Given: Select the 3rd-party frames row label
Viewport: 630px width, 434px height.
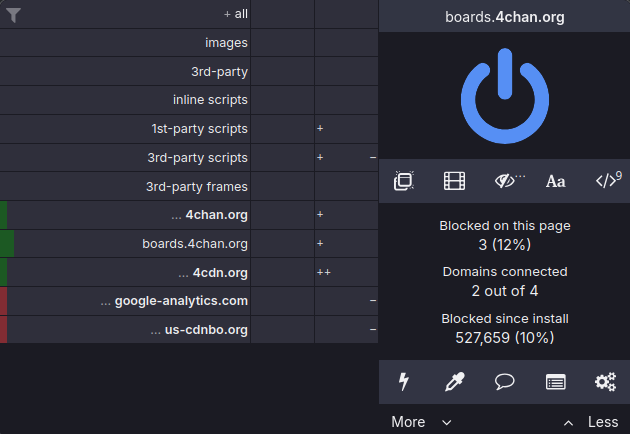Looking at the screenshot, I should click(x=196, y=186).
